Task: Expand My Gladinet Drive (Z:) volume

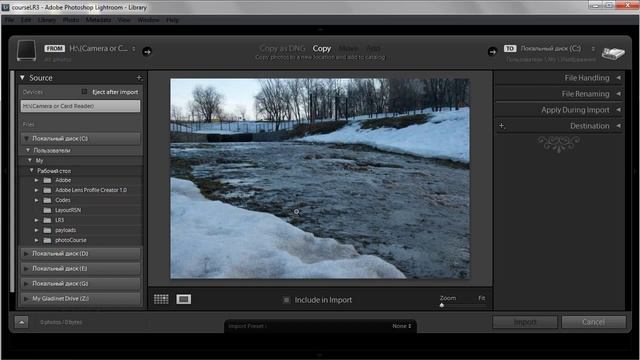Action: [x=27, y=298]
